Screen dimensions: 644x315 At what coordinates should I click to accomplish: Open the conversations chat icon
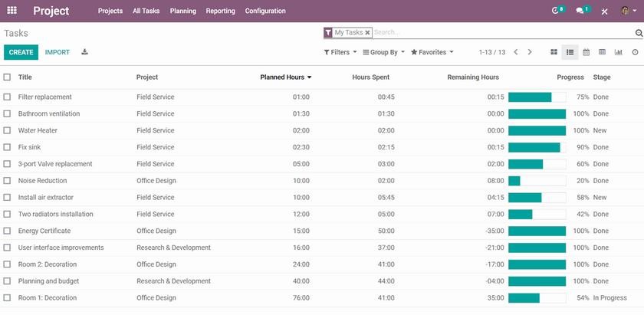580,11
